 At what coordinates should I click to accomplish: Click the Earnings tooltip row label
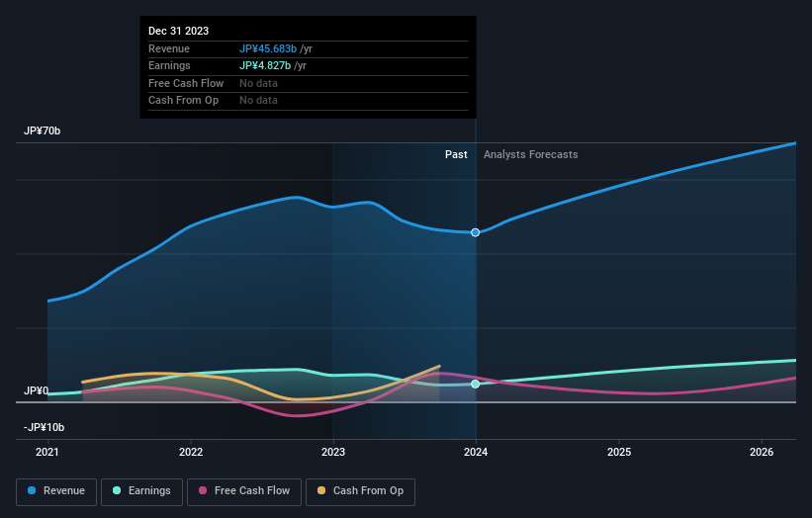pos(169,65)
